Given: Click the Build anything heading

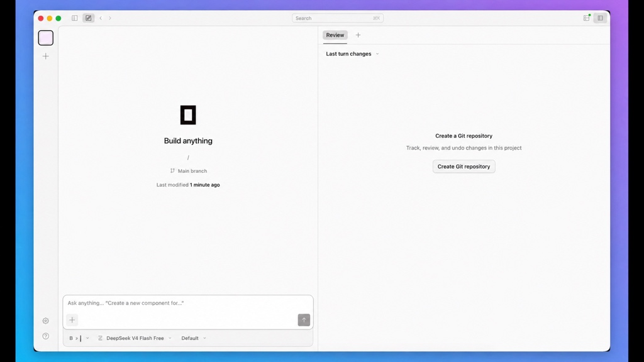Looking at the screenshot, I should point(188,141).
